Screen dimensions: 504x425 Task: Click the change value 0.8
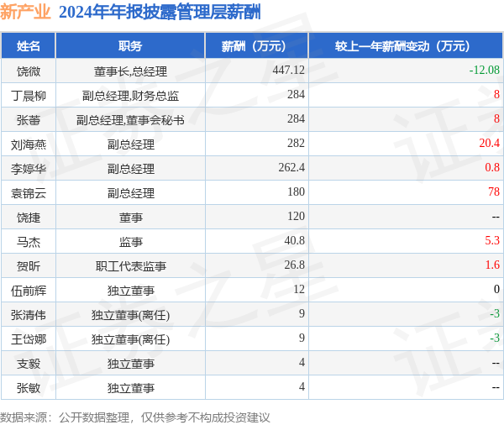click(492, 167)
